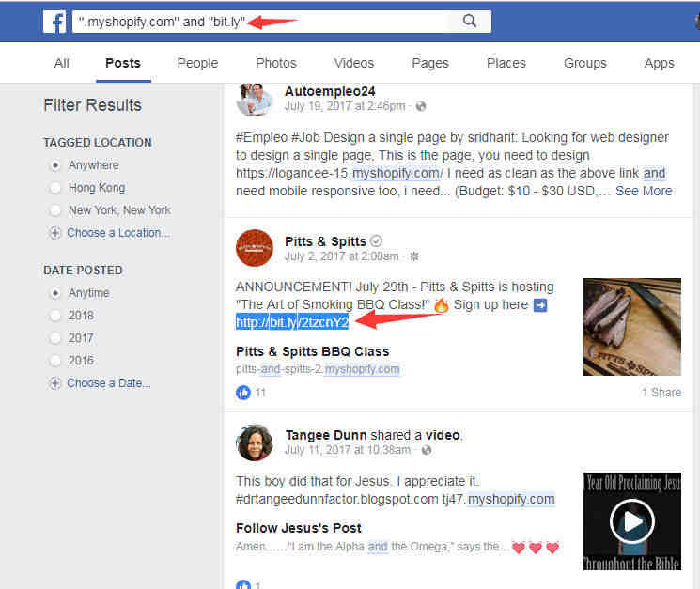Select the Hong Kong location filter
Viewport: 700px width, 589px height.
tap(54, 188)
